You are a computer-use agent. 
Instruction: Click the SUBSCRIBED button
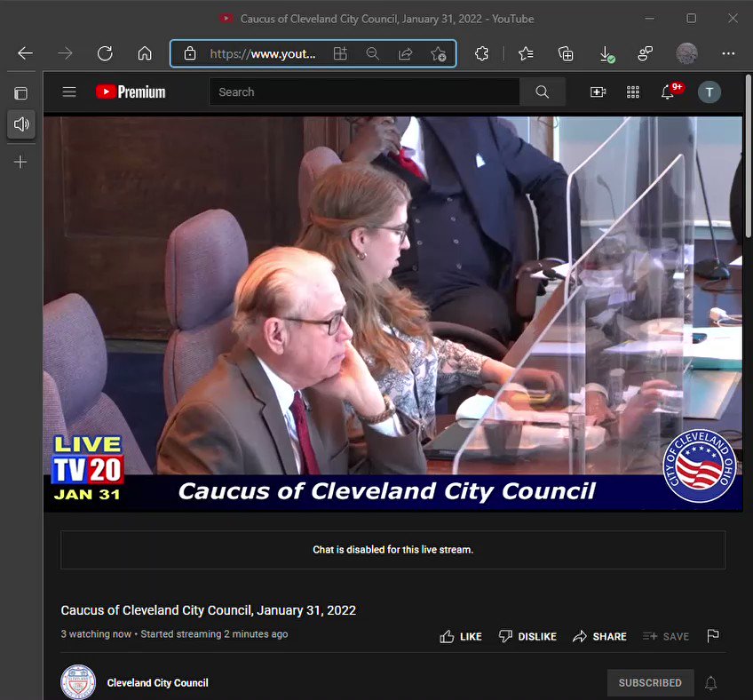point(650,683)
